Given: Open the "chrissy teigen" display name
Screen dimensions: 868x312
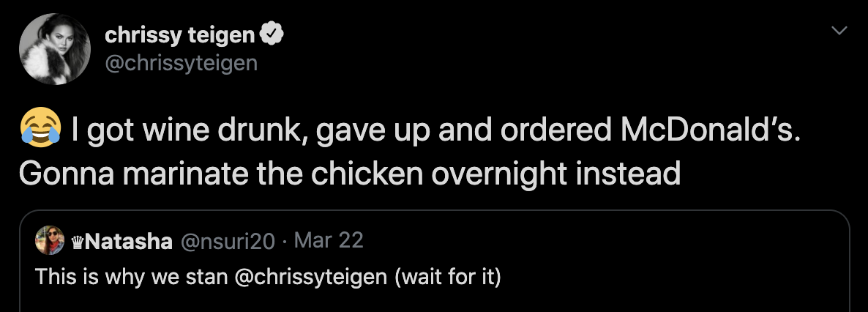Looking at the screenshot, I should pyautogui.click(x=180, y=35).
